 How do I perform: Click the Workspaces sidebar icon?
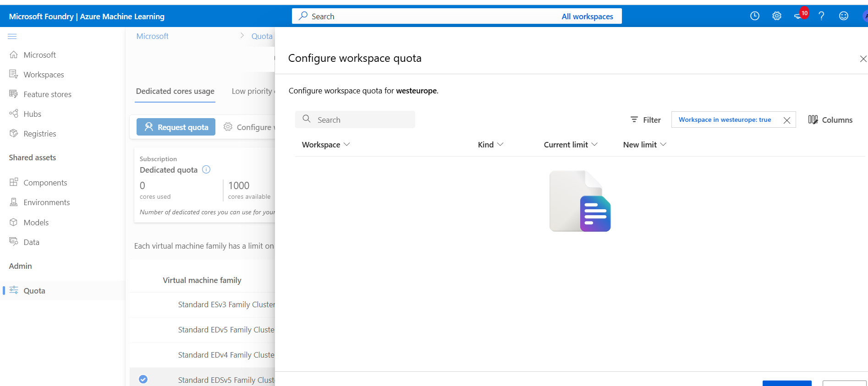14,74
